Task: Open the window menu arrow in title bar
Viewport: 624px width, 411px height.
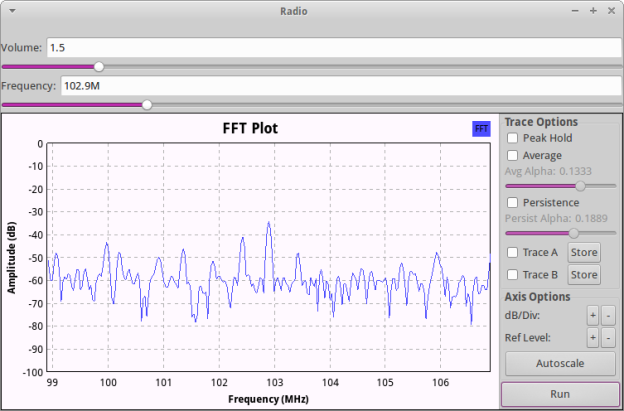Action: point(12,11)
